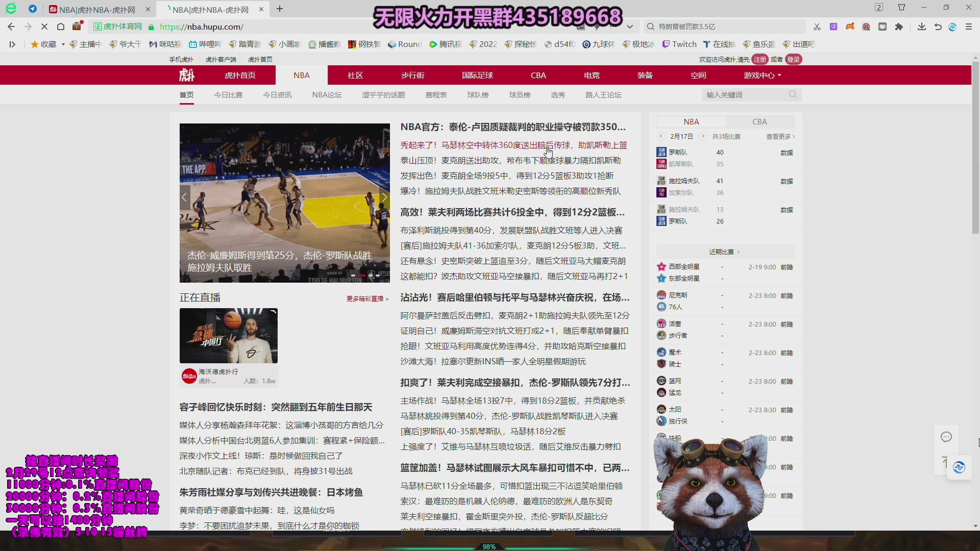Open the tab count indicator

[x=879, y=7]
